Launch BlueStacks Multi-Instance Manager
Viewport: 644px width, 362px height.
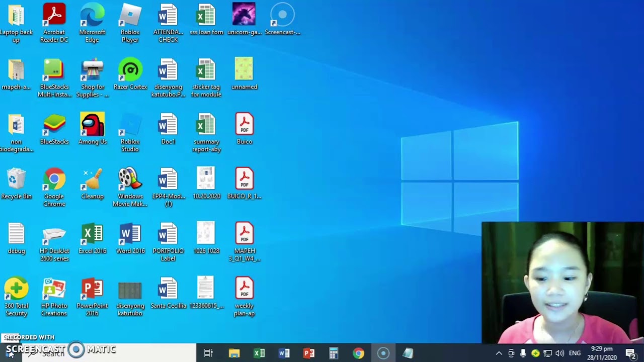click(x=54, y=78)
